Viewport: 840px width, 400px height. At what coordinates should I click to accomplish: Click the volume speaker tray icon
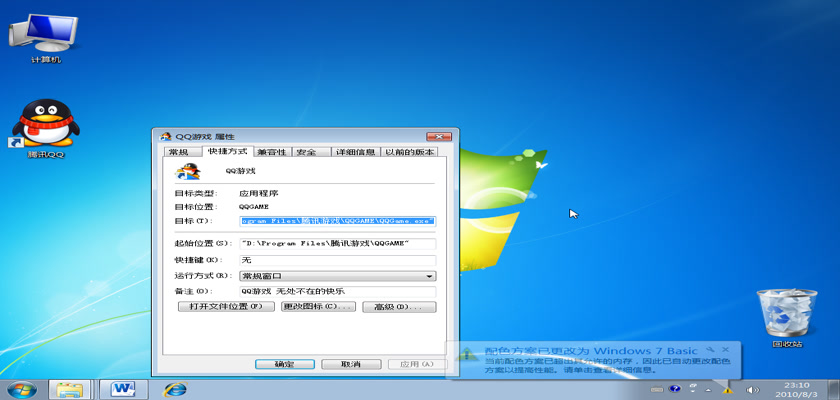click(x=753, y=389)
